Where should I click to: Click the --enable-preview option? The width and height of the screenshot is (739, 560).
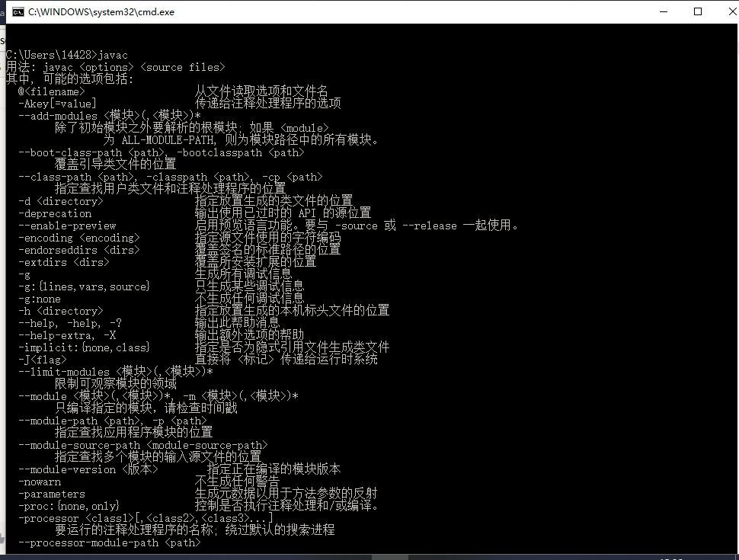(x=67, y=226)
